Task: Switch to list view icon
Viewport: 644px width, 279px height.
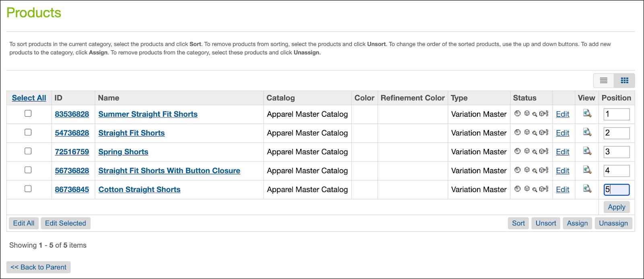Action: pyautogui.click(x=604, y=81)
